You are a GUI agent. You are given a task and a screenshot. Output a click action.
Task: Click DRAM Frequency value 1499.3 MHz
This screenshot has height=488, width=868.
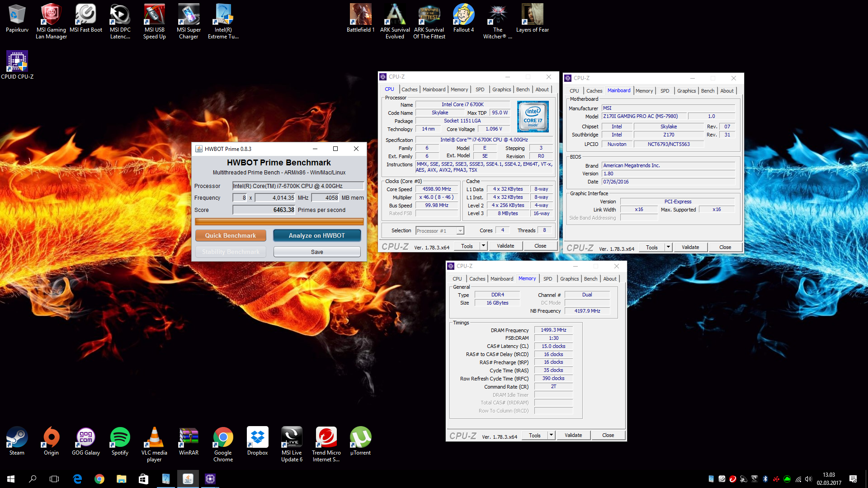point(553,330)
